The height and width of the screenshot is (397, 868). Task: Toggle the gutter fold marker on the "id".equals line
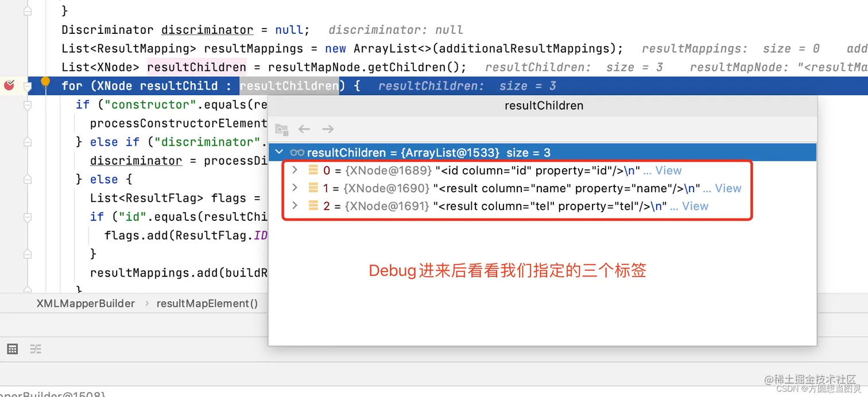[x=27, y=217]
